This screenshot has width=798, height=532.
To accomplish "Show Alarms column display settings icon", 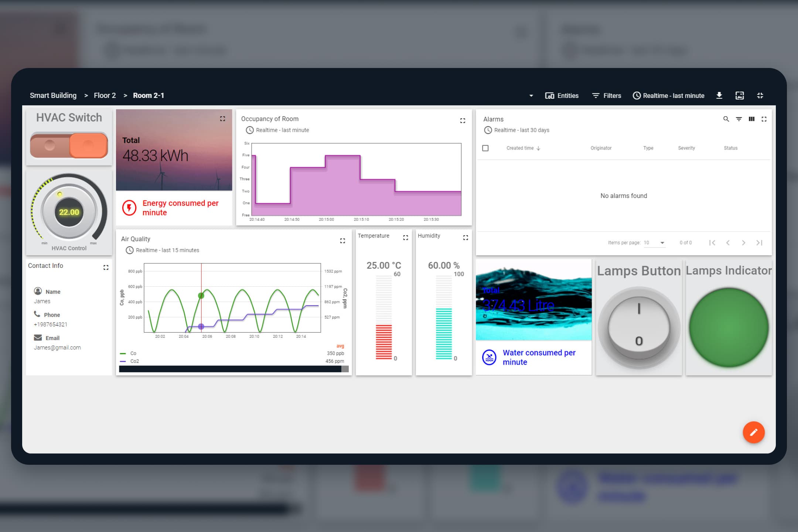I will pyautogui.click(x=751, y=119).
